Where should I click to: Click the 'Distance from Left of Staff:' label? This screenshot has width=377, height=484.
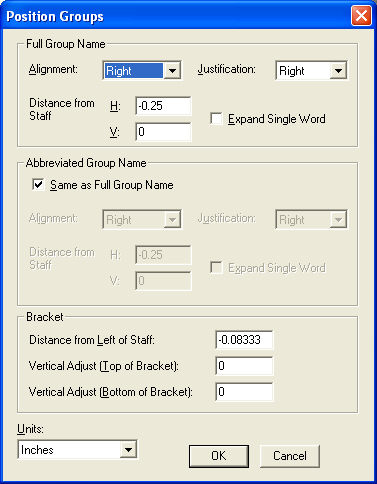tap(92, 340)
